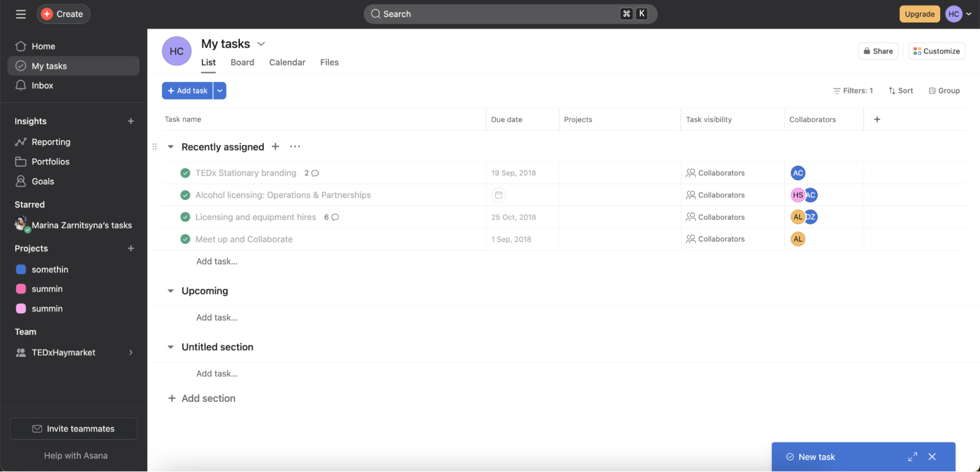
Task: Switch to Calendar tab
Action: [287, 62]
